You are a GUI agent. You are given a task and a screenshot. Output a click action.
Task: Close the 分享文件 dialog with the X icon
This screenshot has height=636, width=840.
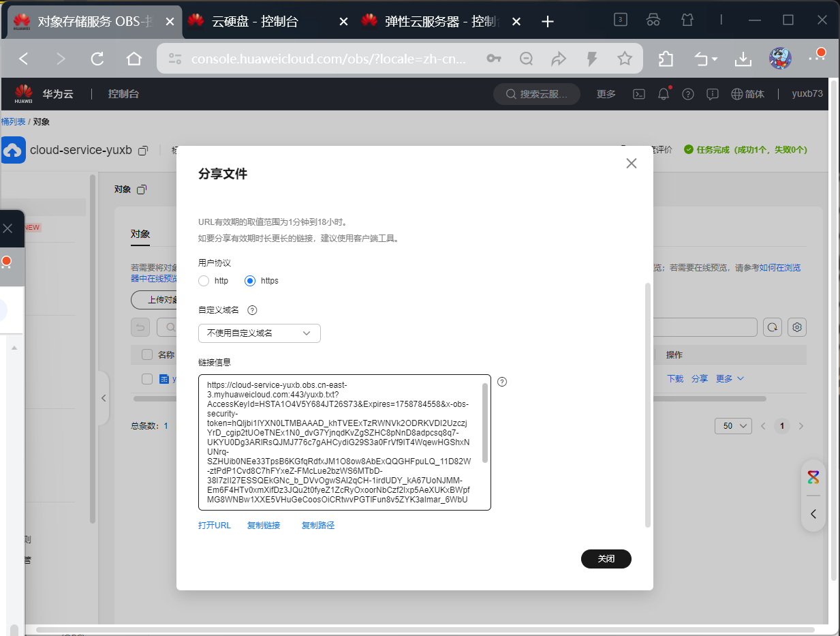[x=632, y=164]
